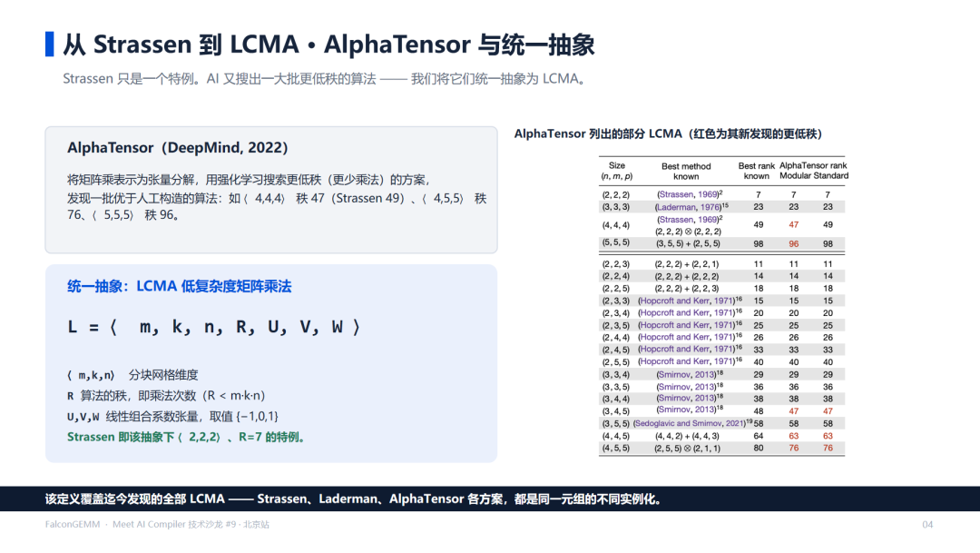Select the green line 'Strassen 即该抽象下 ⟨2,2,2⟩、R=7 的特例'
Screen dimensions: 980x553
coord(187,437)
